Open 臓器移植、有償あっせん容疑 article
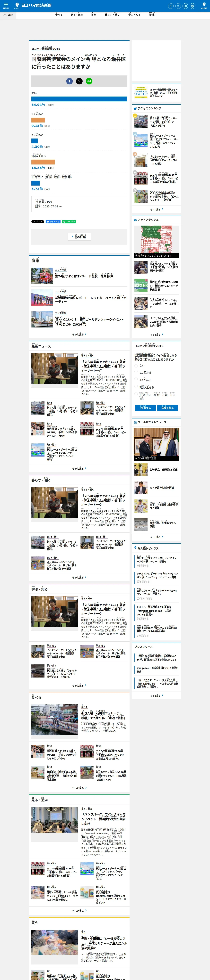 click(x=163, y=524)
